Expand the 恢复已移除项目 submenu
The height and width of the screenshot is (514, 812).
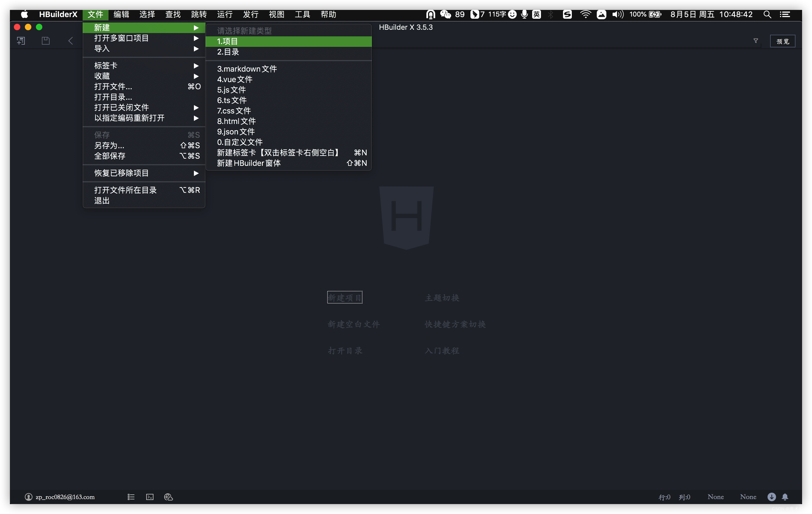tap(144, 173)
